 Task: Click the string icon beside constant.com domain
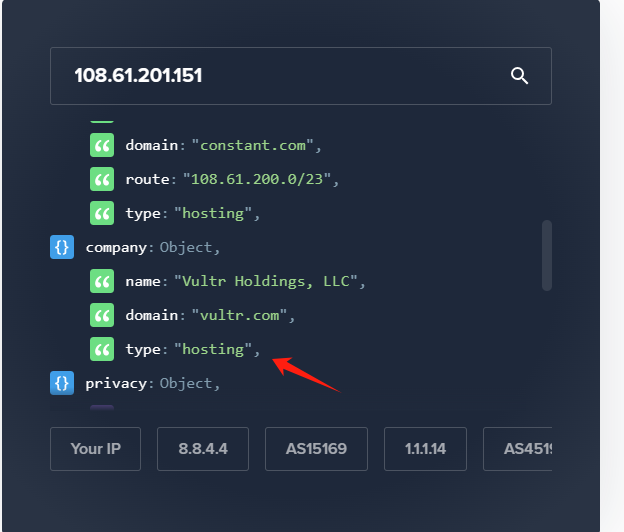[102, 146]
